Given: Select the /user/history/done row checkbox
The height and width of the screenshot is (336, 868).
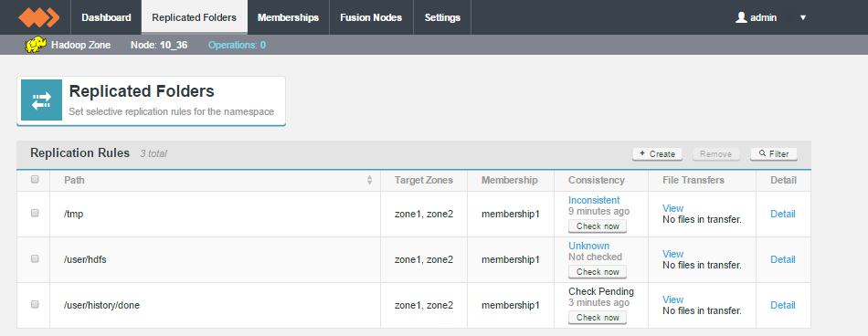Looking at the screenshot, I should pos(35,304).
